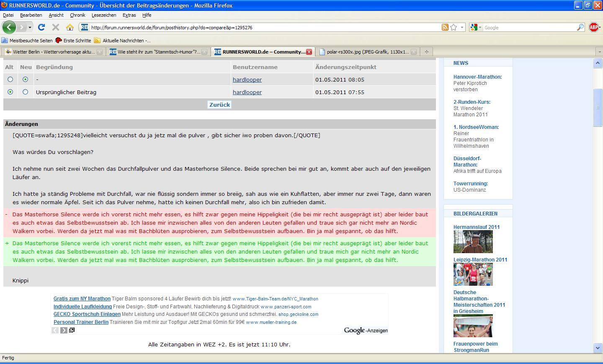The width and height of the screenshot is (603, 364).
Task: Open the Hilfe menu
Action: pyautogui.click(x=147, y=15)
